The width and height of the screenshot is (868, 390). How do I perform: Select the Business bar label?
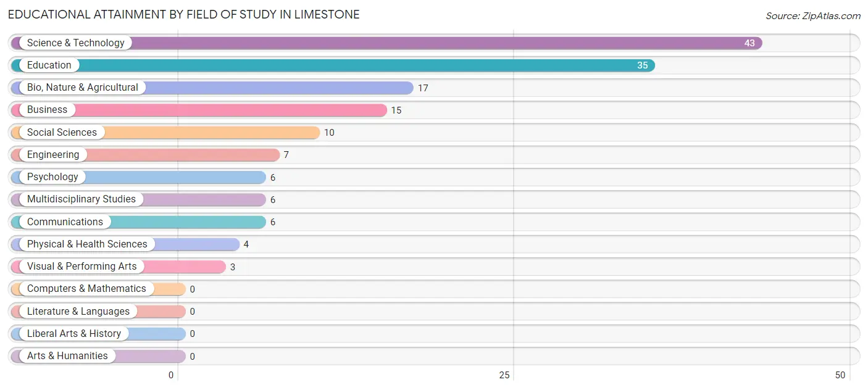click(47, 110)
